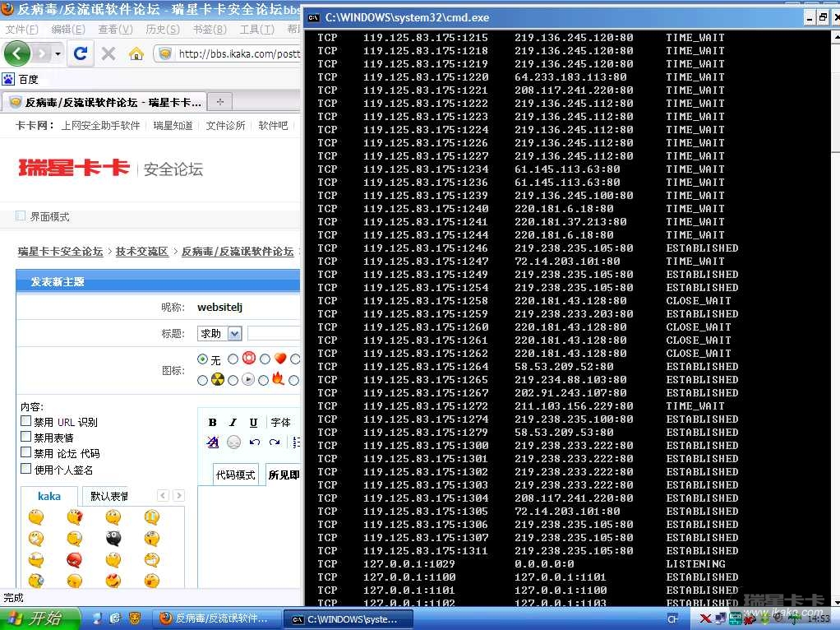The image size is (840, 630).
Task: Insert the heart-eyes emoticon in bottom row
Action: pos(113,581)
